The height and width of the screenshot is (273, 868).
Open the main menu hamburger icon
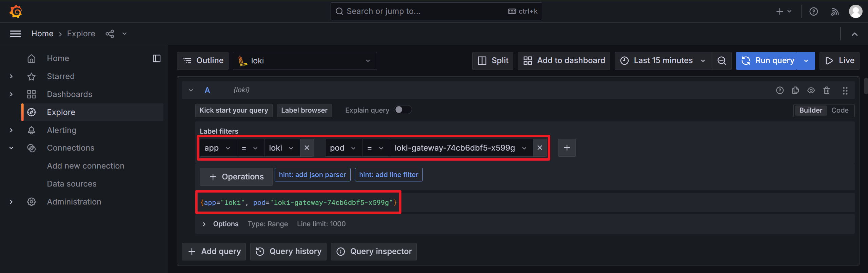15,34
